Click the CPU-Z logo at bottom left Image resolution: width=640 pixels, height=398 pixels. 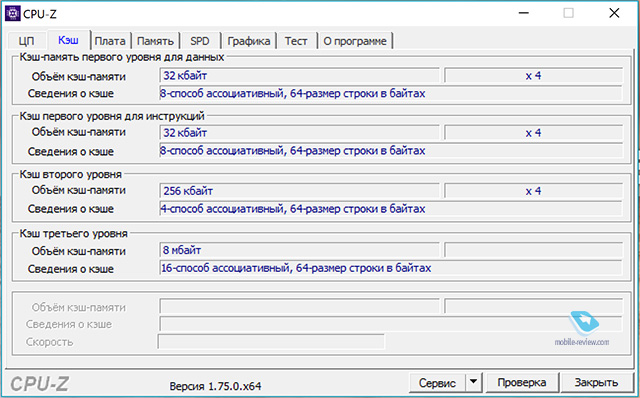click(x=40, y=384)
